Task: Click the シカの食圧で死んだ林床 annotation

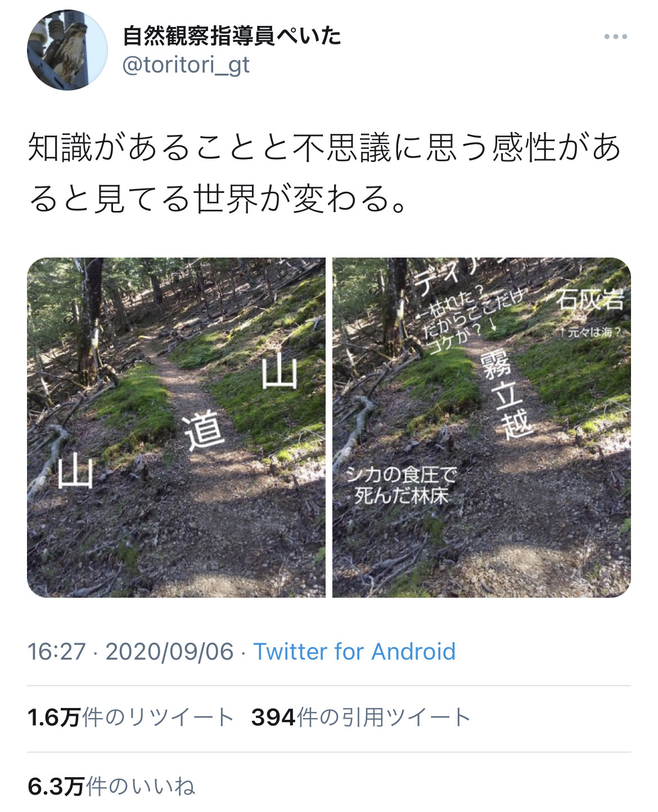Action: [x=401, y=485]
